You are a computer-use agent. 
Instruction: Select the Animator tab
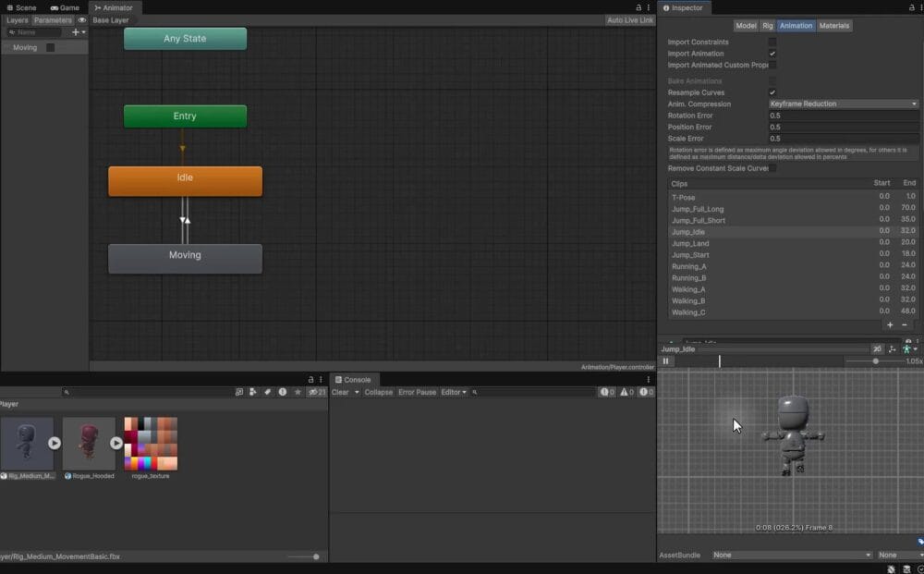114,7
